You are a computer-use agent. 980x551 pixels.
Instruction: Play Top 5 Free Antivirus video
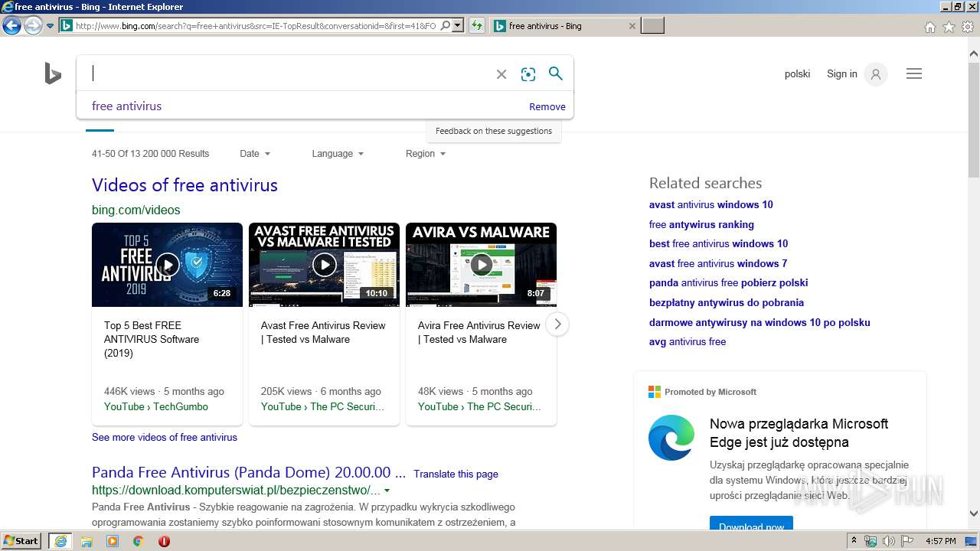pyautogui.click(x=167, y=265)
